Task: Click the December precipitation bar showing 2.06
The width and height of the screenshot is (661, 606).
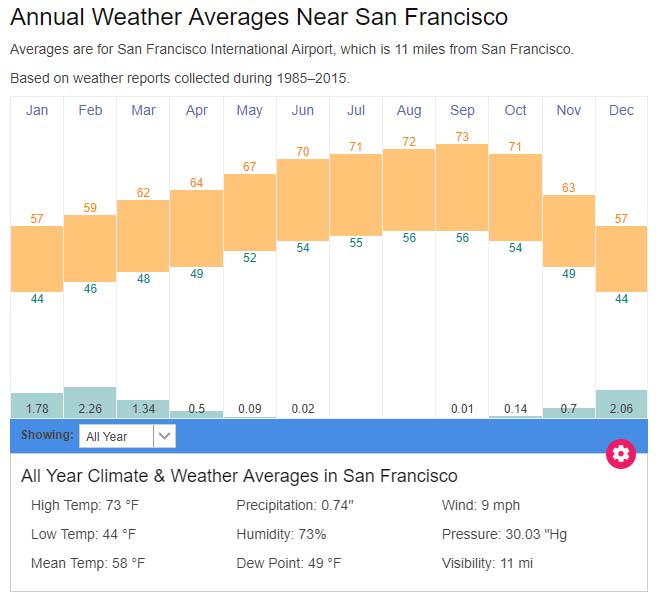Action: [x=621, y=404]
